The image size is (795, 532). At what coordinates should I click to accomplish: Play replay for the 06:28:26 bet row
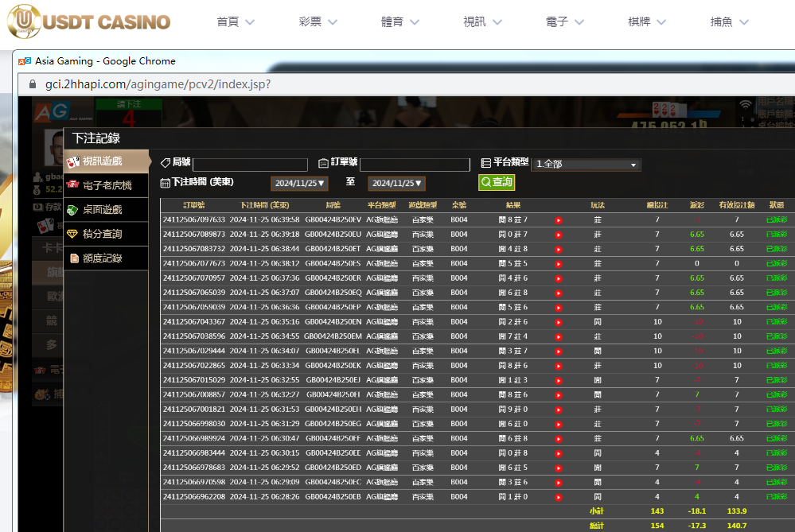558,497
